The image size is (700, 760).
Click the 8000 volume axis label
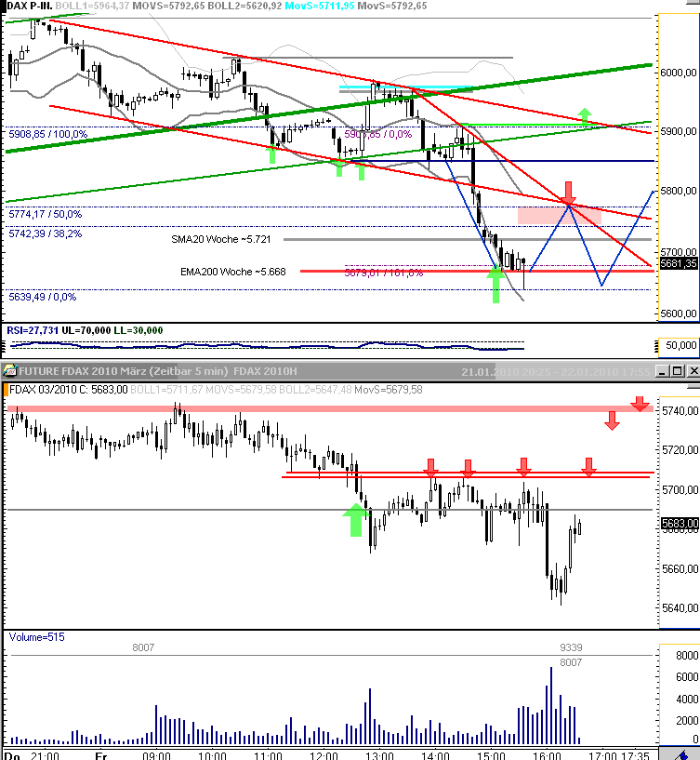click(x=687, y=655)
